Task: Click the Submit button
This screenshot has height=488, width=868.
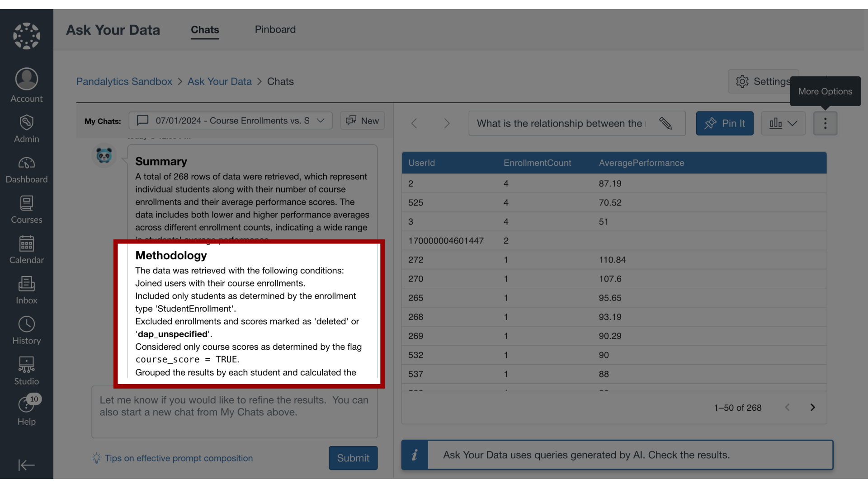Action: (x=353, y=458)
